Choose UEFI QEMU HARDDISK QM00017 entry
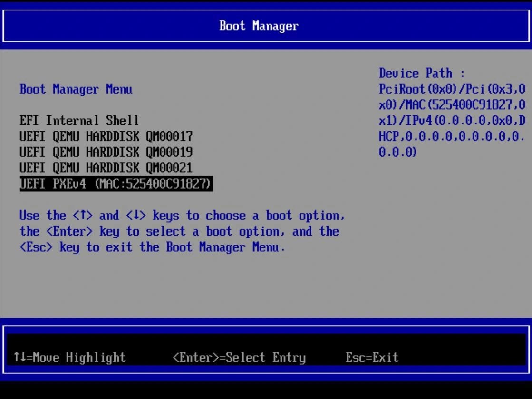This screenshot has height=399, width=532. pyautogui.click(x=106, y=137)
